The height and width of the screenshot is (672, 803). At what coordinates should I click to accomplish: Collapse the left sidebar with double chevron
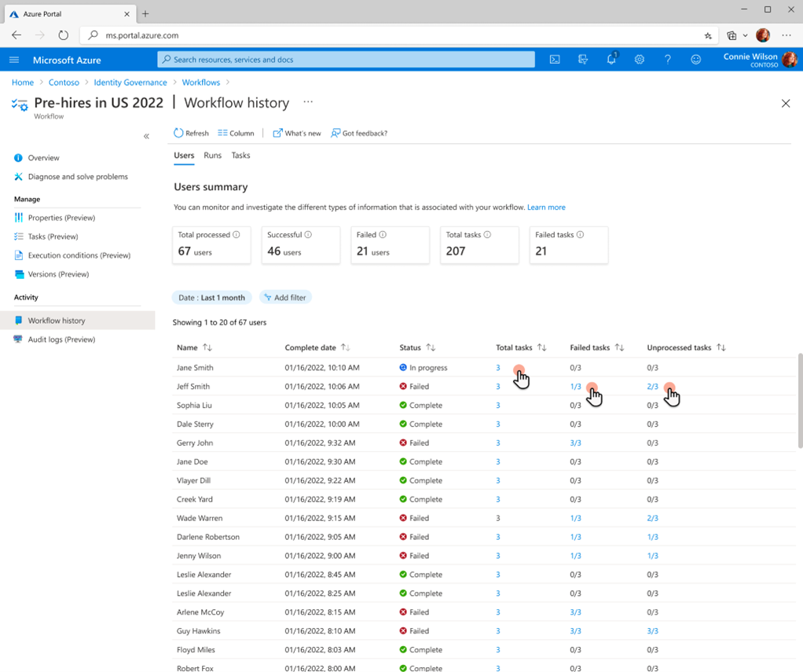pos(146,137)
